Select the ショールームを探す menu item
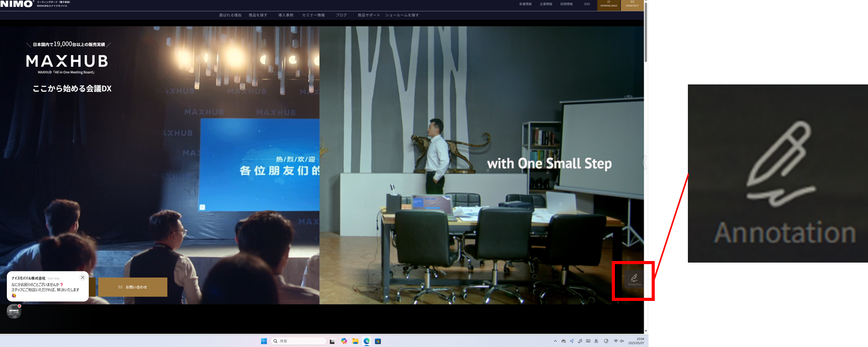This screenshot has width=868, height=347. point(402,15)
